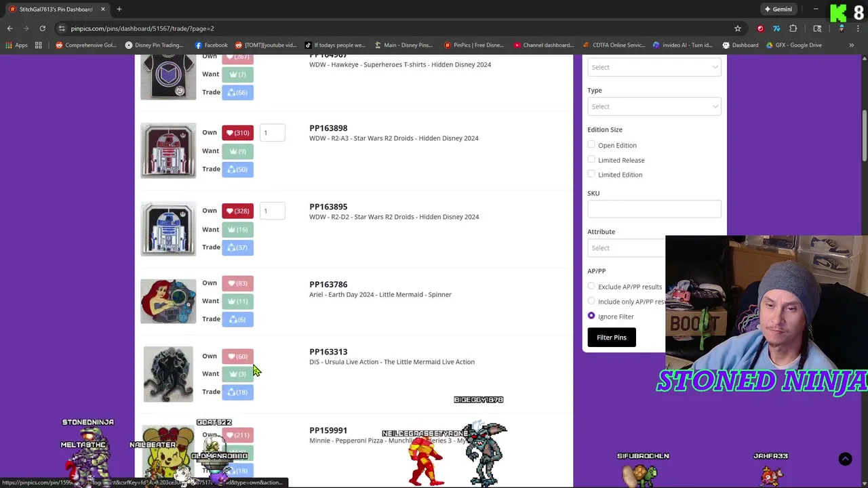Open the Disney Pin Trading bookmark

154,45
